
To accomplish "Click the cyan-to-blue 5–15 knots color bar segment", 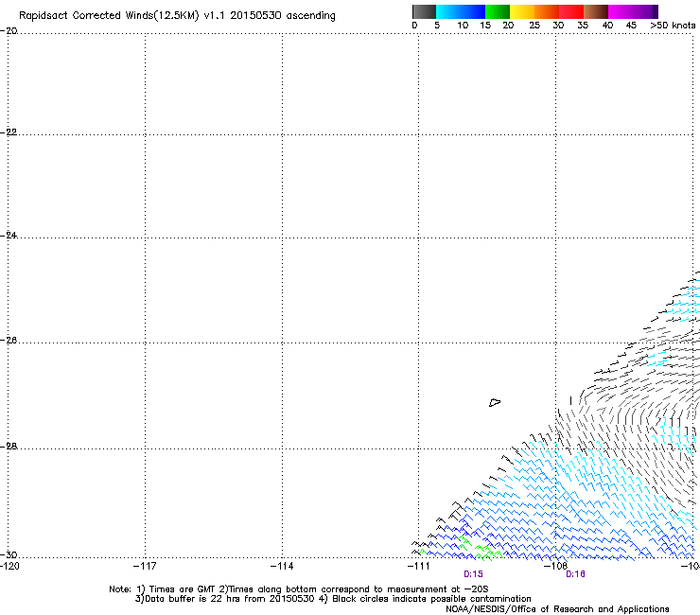I will 461,11.
